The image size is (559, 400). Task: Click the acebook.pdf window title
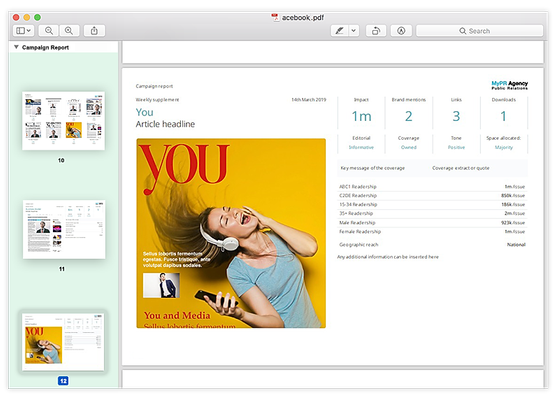click(303, 17)
